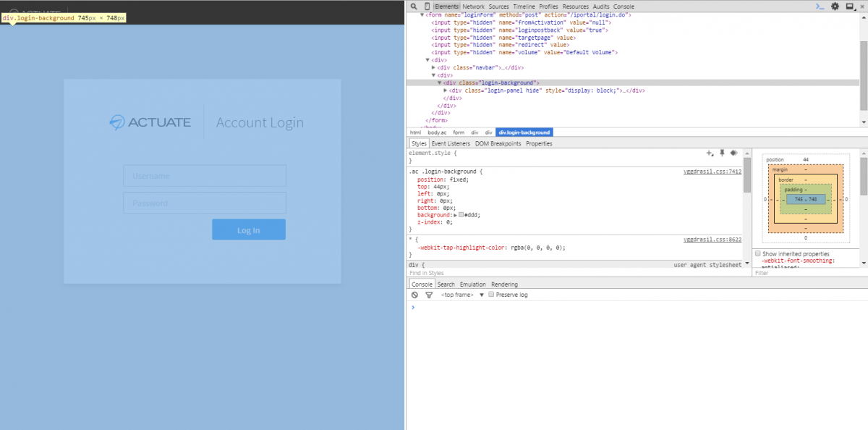Open the color format toggle icon in Styles
Screen dimensions: 868x430
[x=733, y=153]
